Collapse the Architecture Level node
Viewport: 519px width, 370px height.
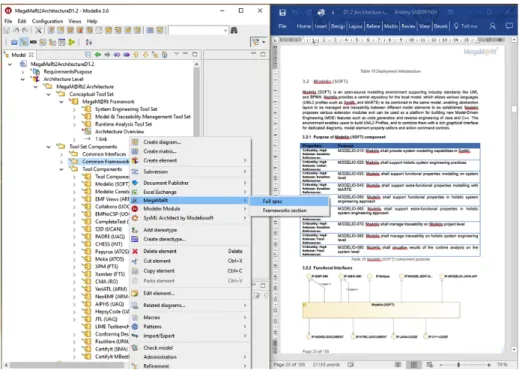(x=23, y=79)
